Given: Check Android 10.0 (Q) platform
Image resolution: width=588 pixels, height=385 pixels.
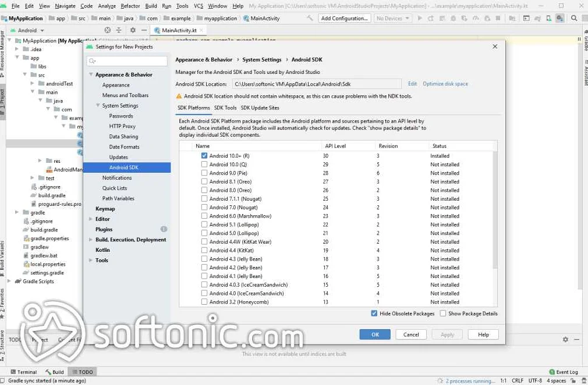Looking at the screenshot, I should [x=204, y=164].
